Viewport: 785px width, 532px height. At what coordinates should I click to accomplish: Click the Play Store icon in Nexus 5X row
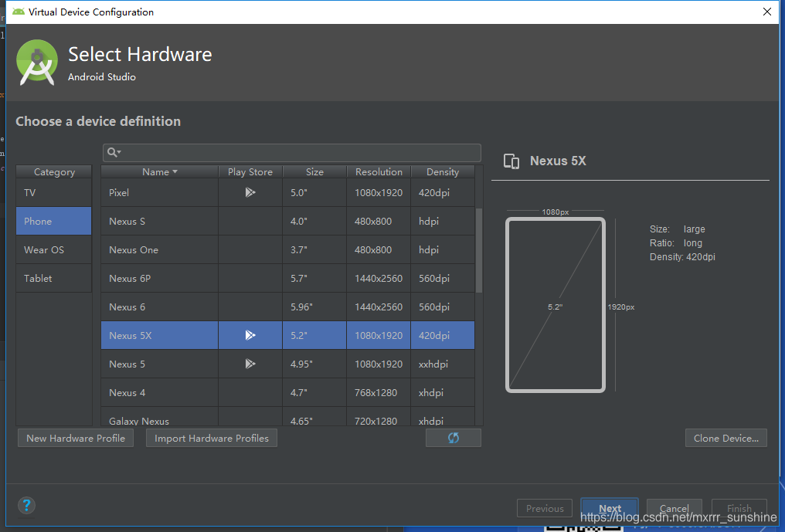coord(250,335)
